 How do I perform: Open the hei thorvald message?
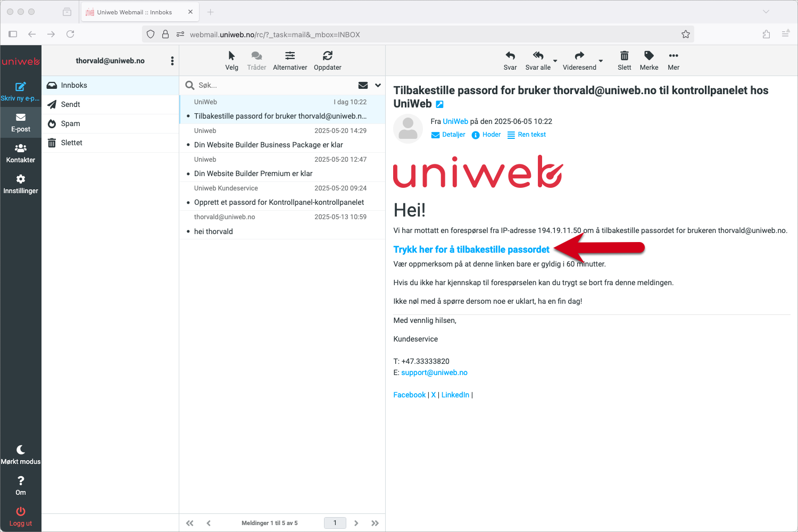click(x=282, y=224)
